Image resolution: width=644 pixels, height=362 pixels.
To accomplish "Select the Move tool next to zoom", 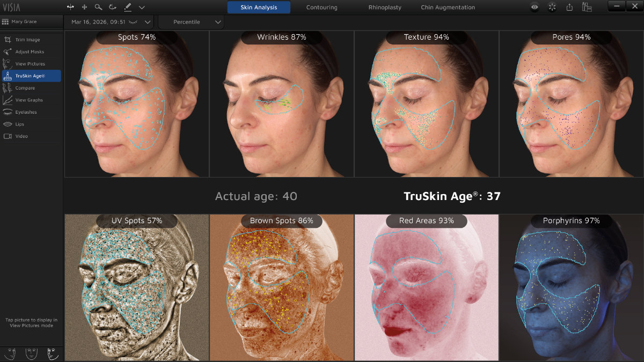I will [x=84, y=8].
